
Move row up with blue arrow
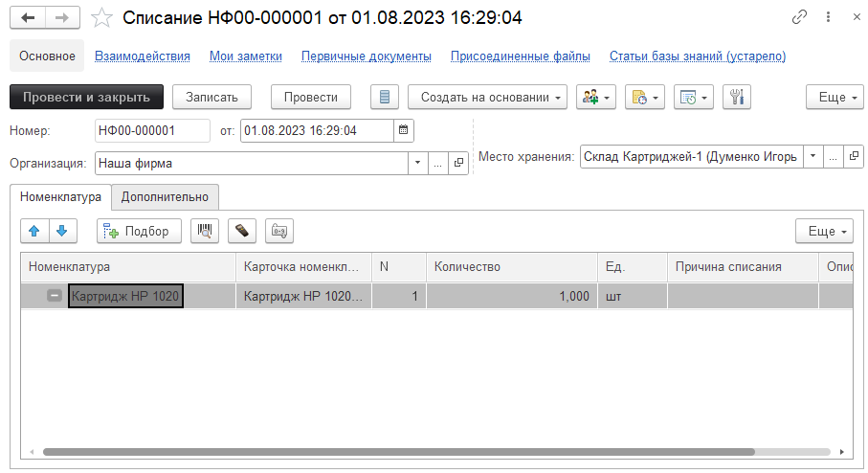pos(34,231)
